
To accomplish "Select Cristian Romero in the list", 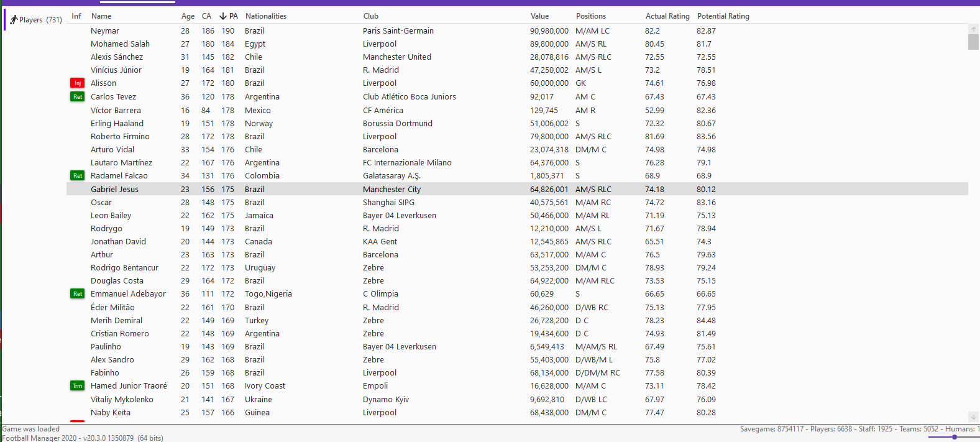I will (x=120, y=334).
